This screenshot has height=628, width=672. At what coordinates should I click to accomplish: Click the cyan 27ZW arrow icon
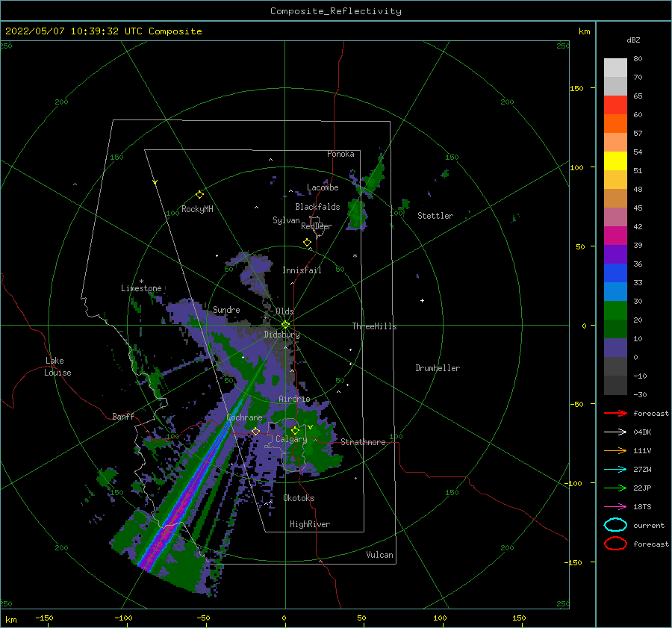click(615, 470)
